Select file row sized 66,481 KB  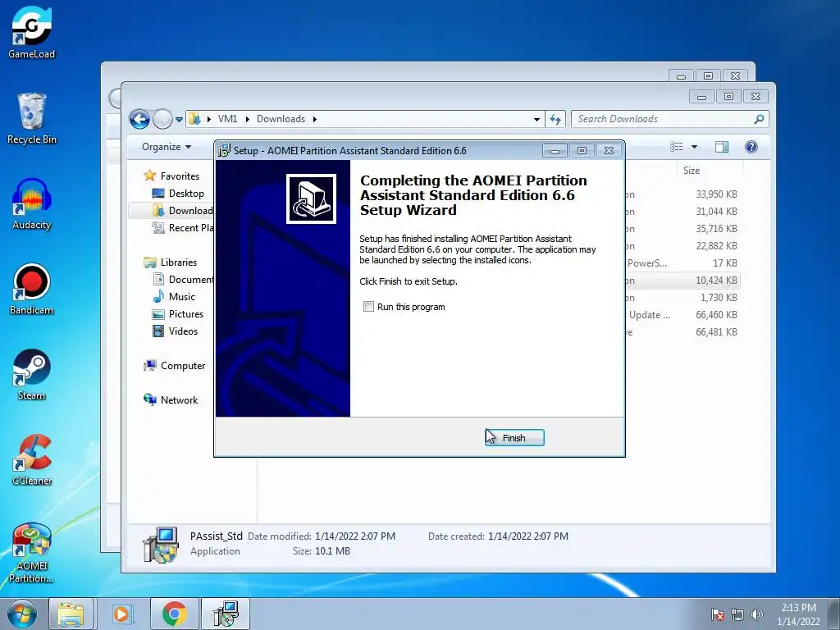coord(682,332)
